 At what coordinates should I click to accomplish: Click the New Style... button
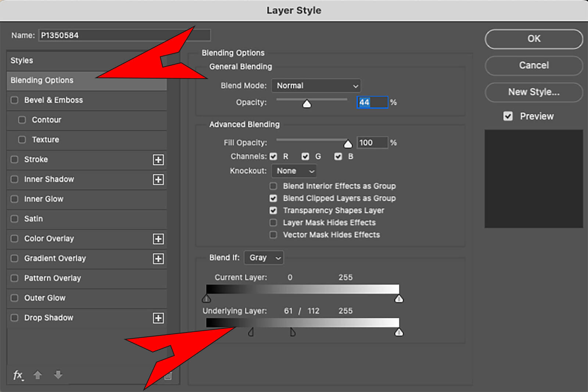534,92
